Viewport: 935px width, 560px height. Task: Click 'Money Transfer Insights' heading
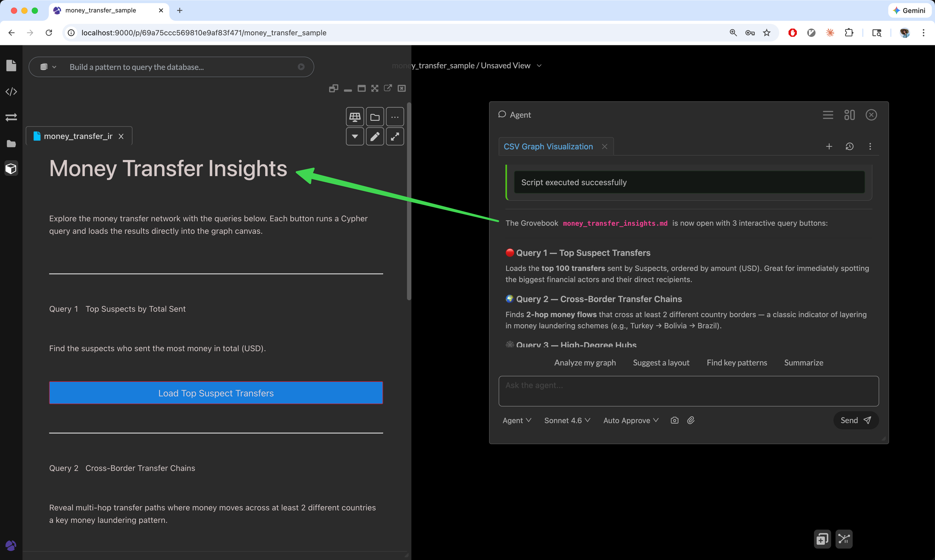click(x=168, y=168)
